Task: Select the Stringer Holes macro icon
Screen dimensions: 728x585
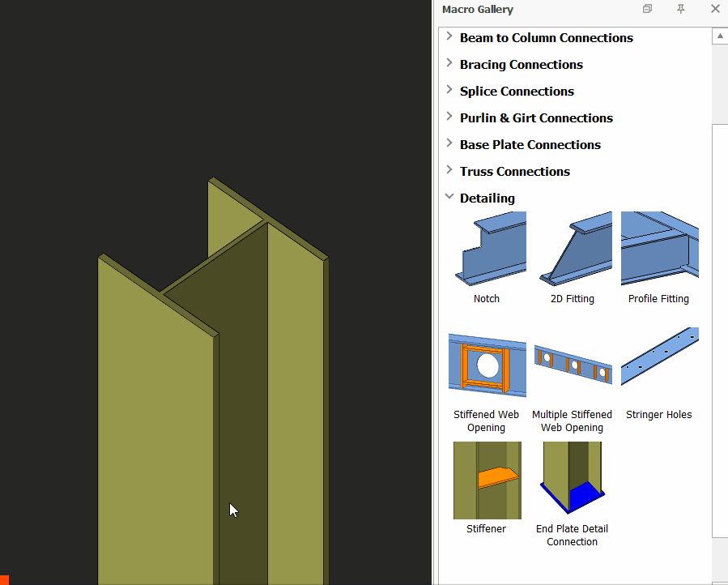Action: pyautogui.click(x=659, y=358)
